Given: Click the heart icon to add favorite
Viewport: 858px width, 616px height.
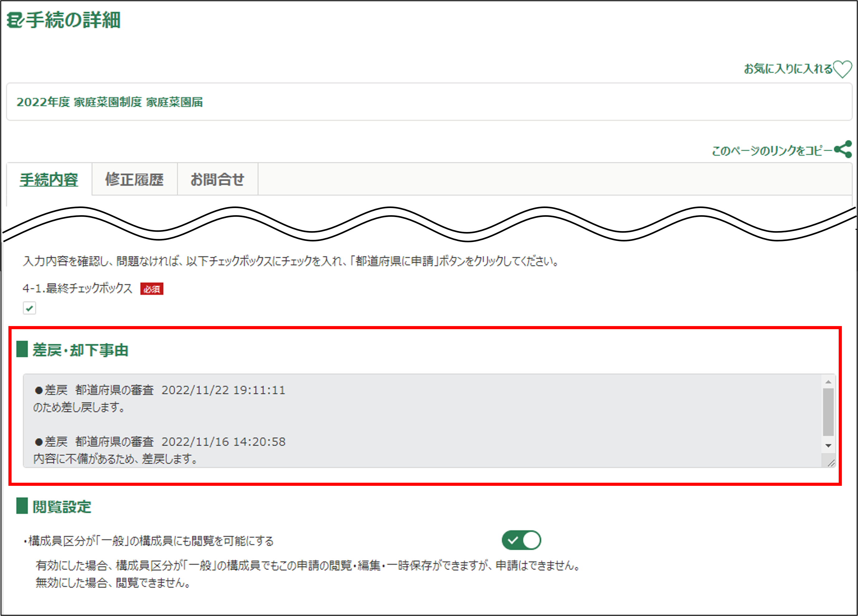Looking at the screenshot, I should click(842, 69).
